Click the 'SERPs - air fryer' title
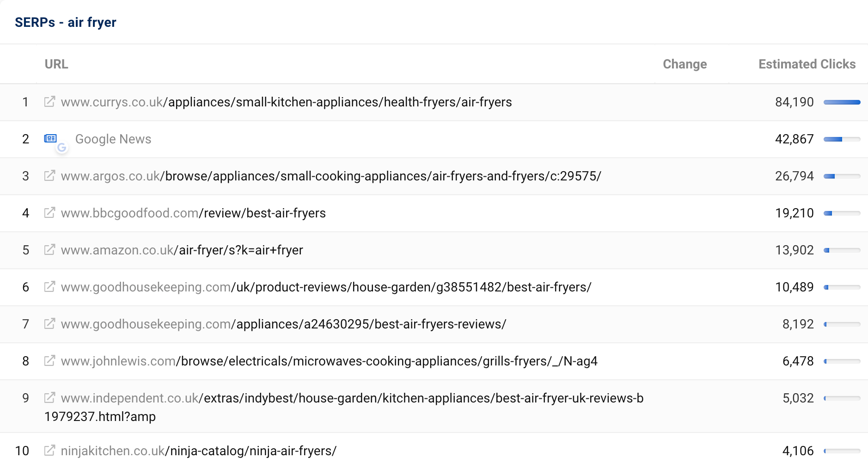This screenshot has width=868, height=464. click(x=66, y=22)
